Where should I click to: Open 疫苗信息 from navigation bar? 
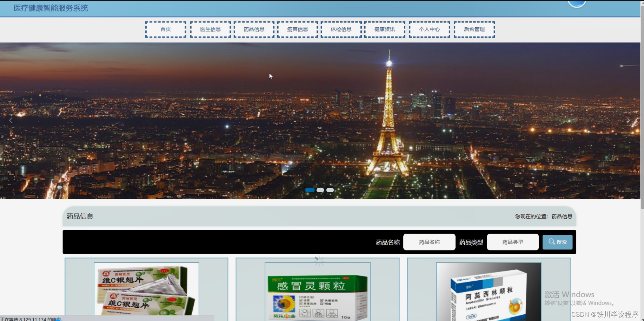point(298,29)
